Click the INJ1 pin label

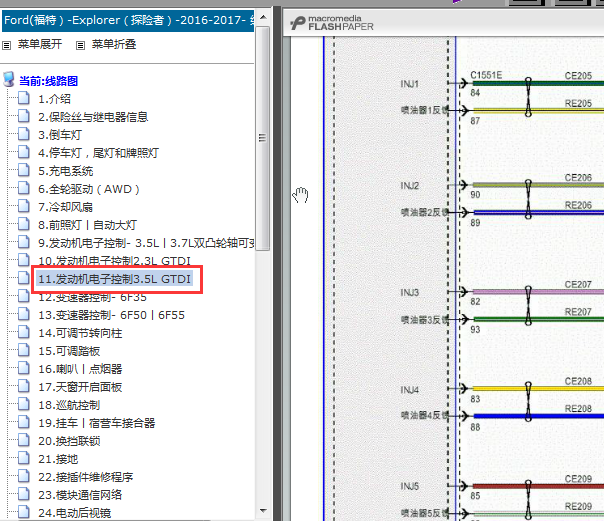409,84
